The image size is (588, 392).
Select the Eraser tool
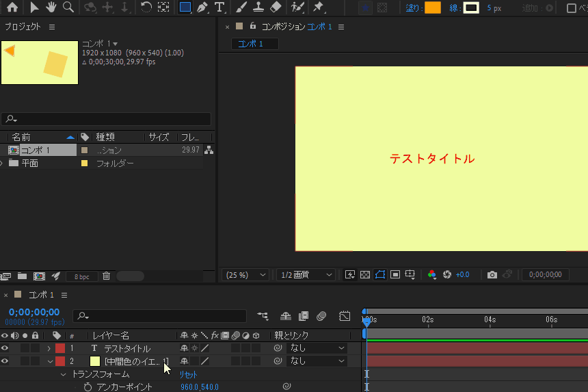coord(276,7)
